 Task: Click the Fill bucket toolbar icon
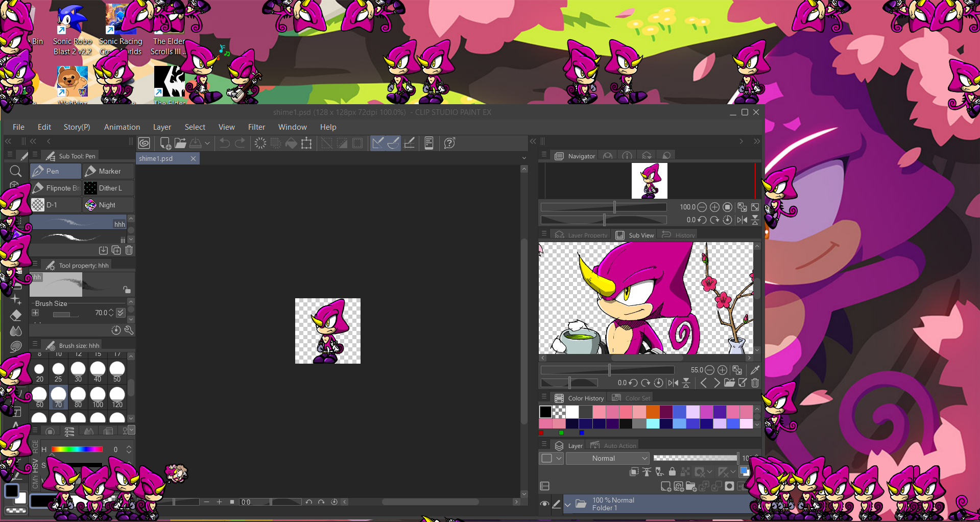pyautogui.click(x=291, y=144)
